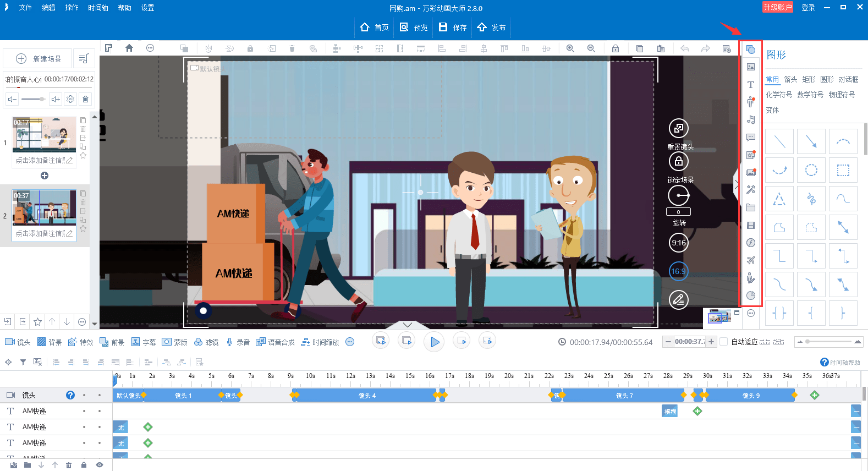Expand the collapse chevron below the canvas

(408, 325)
